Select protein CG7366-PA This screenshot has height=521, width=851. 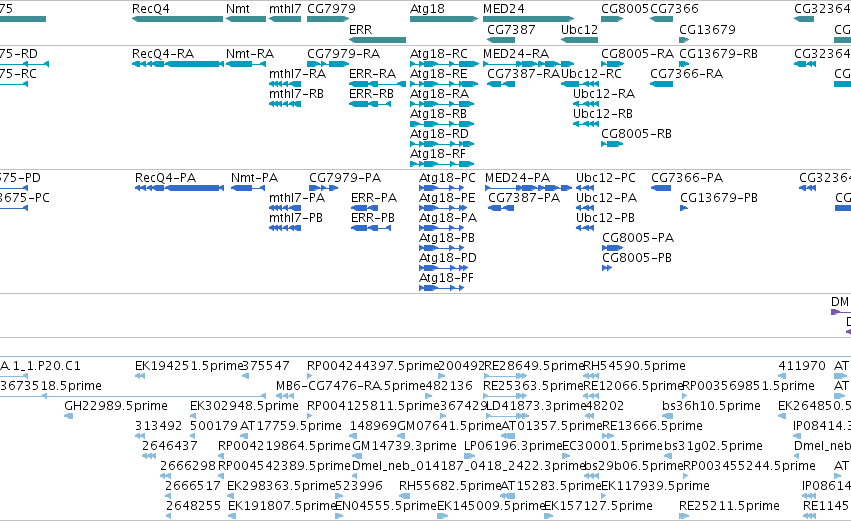pos(661,188)
